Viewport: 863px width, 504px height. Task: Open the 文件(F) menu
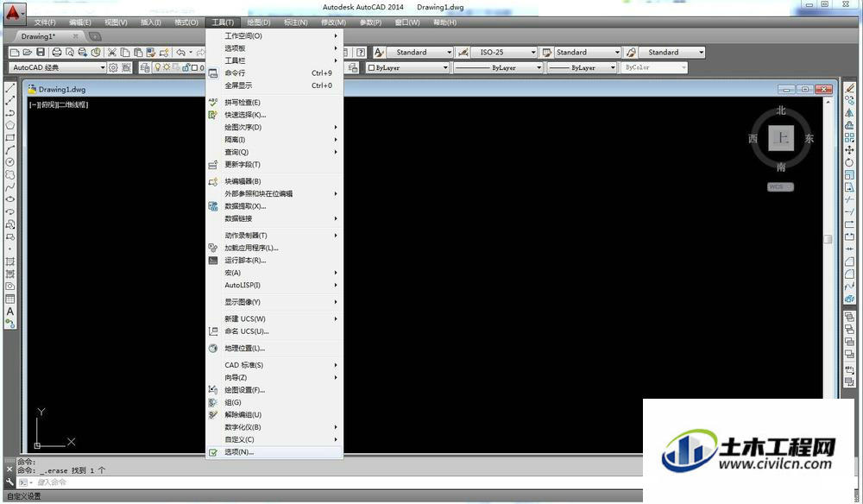[45, 22]
